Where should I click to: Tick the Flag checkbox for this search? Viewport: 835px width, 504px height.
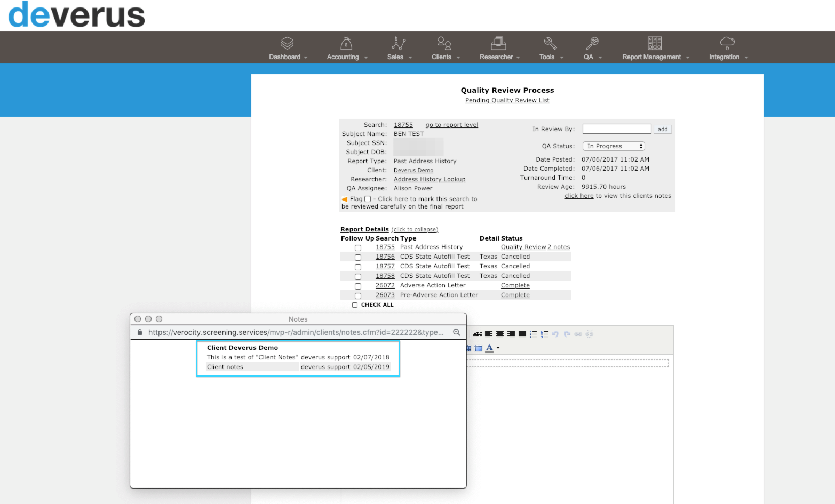click(368, 199)
